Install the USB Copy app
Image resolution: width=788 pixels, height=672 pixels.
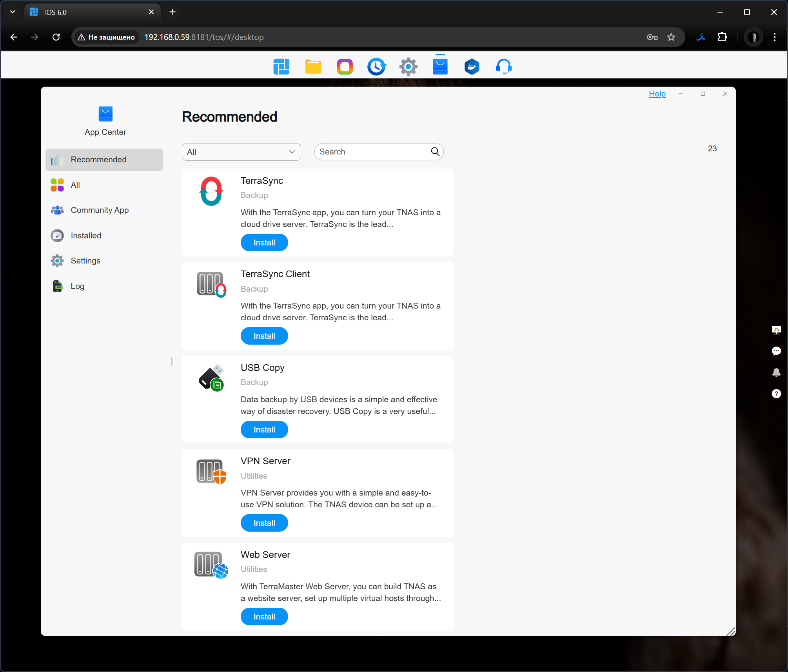pos(264,430)
